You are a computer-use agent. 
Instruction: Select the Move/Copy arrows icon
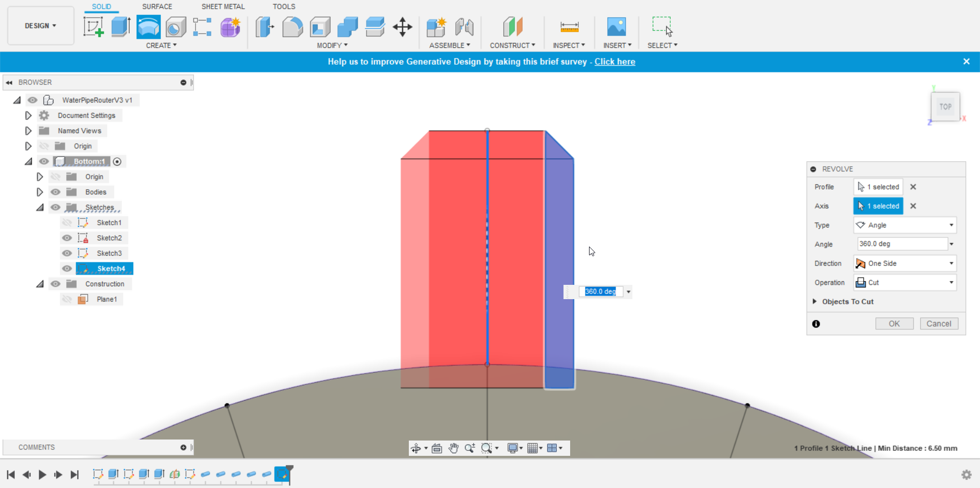click(x=403, y=27)
